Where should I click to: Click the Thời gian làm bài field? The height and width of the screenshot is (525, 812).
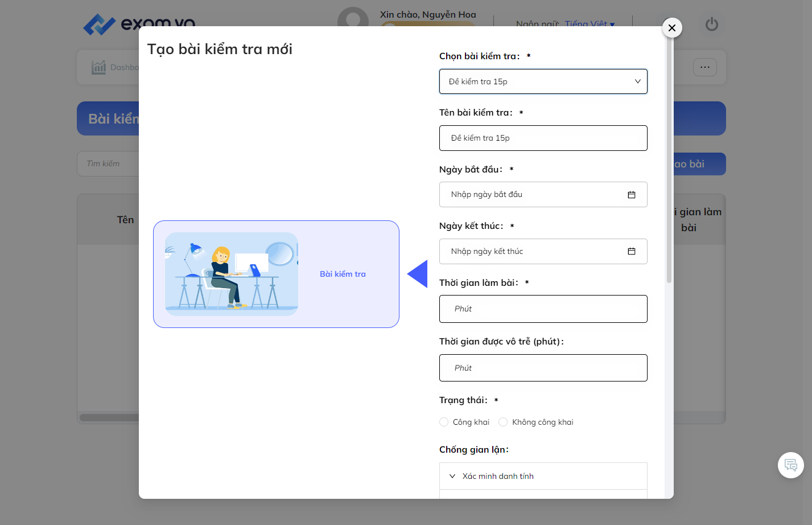pos(543,309)
